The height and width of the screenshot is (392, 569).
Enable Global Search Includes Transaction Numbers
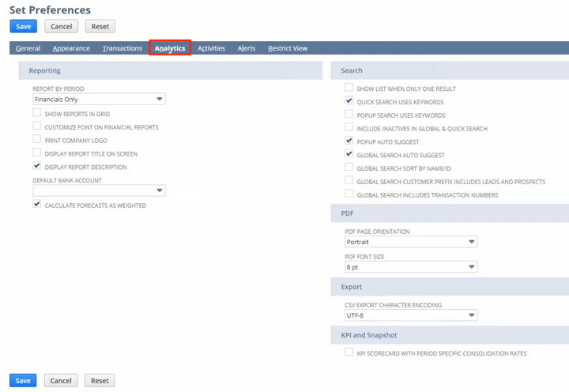[x=349, y=194]
